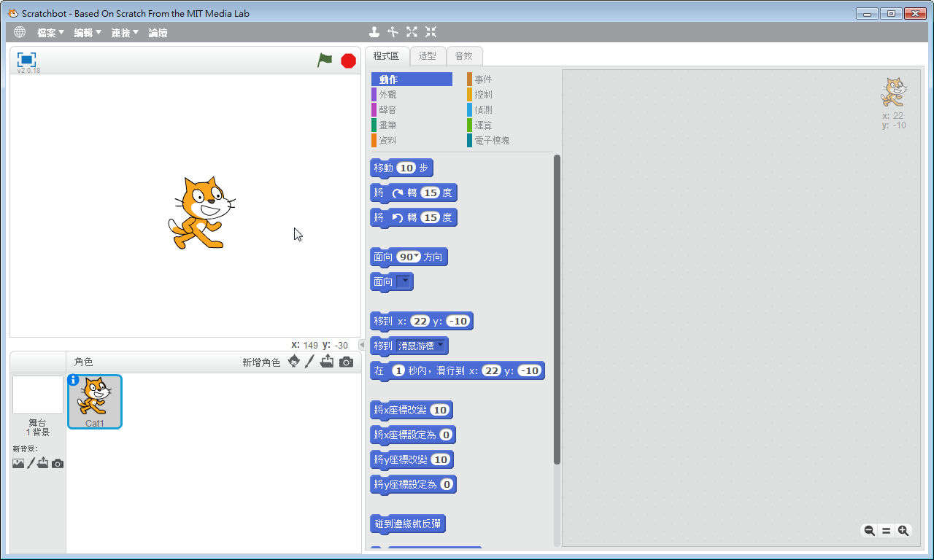Click the 0 field in 將x座標設定為 block
The height and width of the screenshot is (560, 934).
(445, 435)
